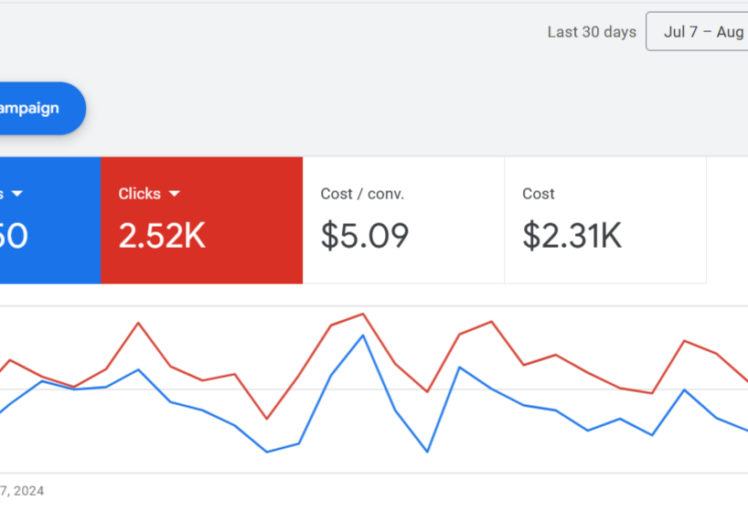Image resolution: width=748 pixels, height=512 pixels.
Task: Click the 2.52K clicks value
Action: pyautogui.click(x=162, y=236)
